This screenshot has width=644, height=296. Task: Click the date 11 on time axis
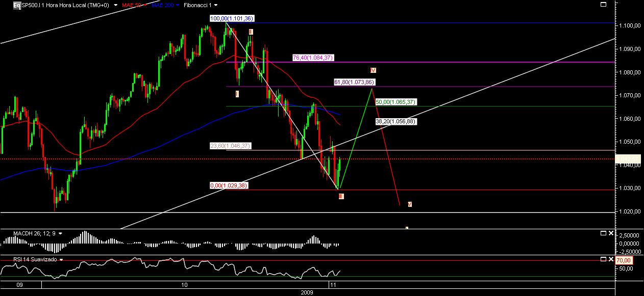pos(332,284)
